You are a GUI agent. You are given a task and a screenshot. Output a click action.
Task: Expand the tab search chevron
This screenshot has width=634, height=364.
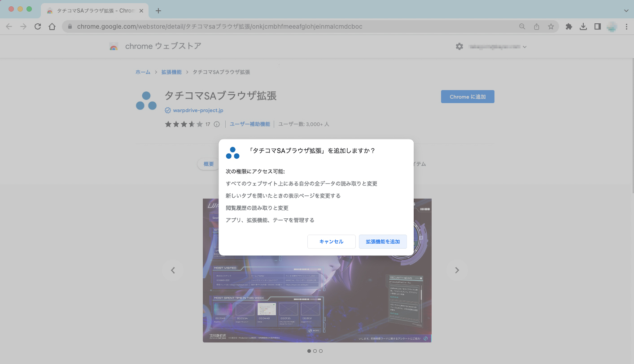click(x=626, y=10)
